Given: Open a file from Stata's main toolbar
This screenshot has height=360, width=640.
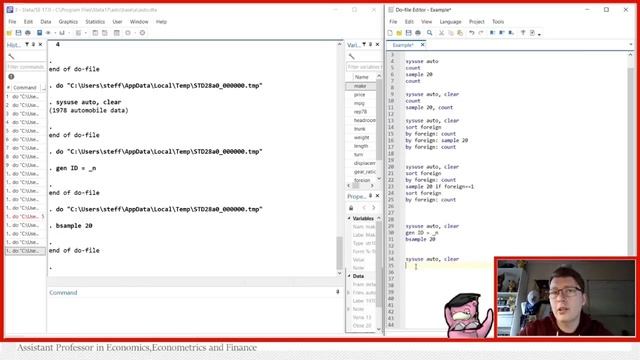Looking at the screenshot, I should pos(9,33).
